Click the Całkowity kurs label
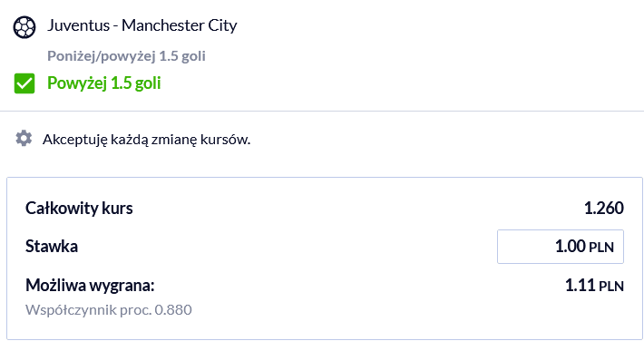 point(79,209)
